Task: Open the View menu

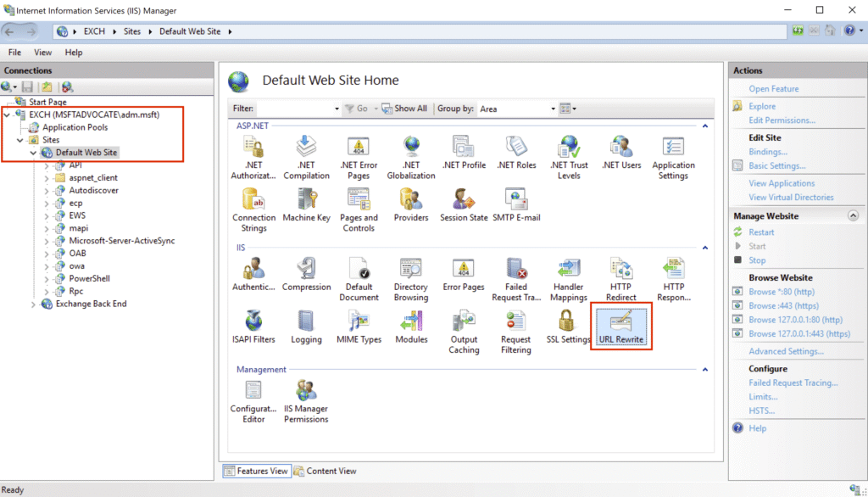Action: (x=42, y=53)
